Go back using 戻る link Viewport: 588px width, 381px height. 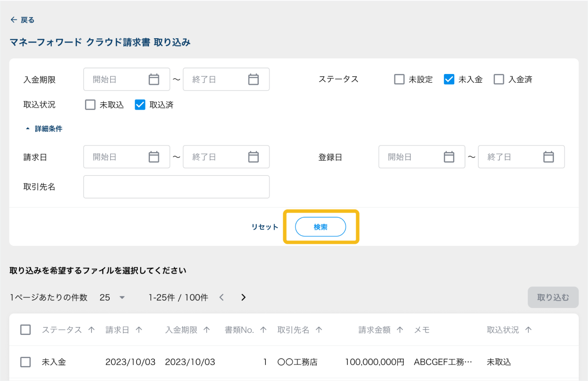click(x=23, y=20)
